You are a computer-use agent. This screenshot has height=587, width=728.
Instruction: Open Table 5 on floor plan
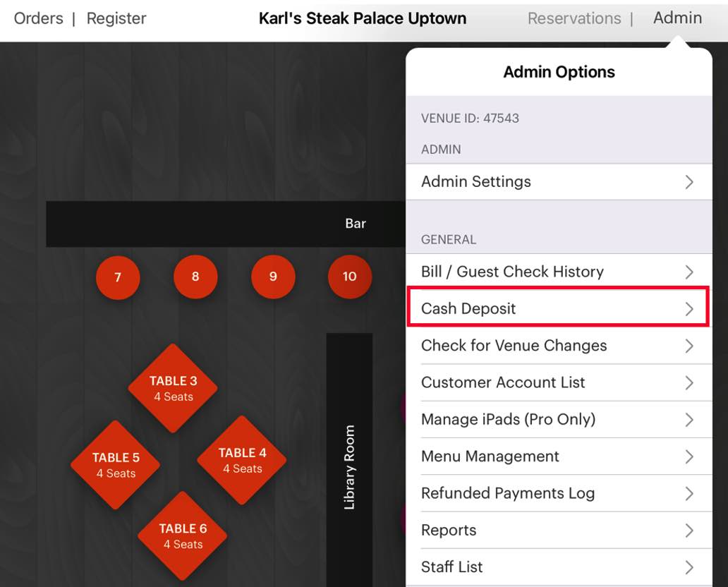click(x=115, y=465)
